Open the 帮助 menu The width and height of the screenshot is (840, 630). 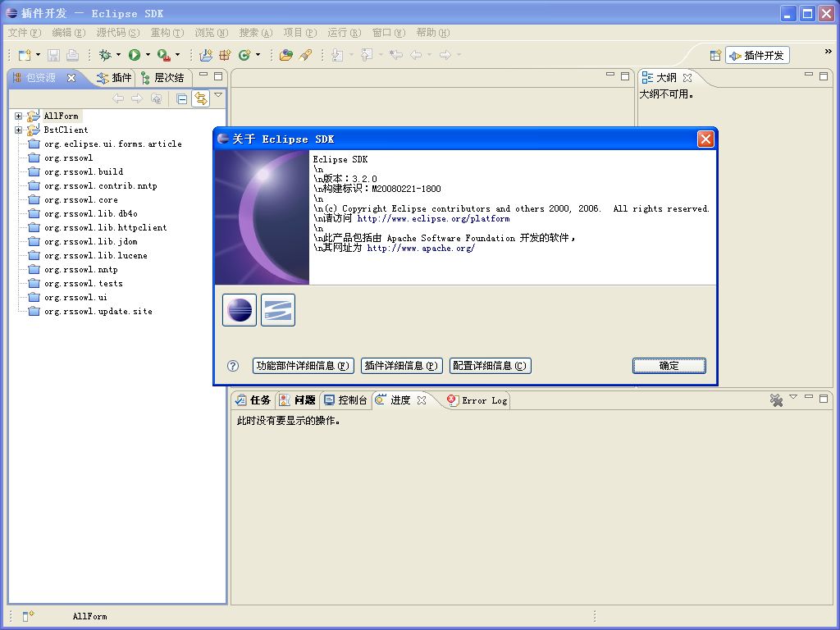(433, 33)
